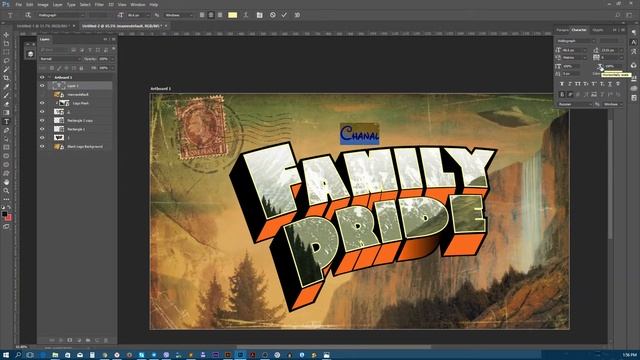Center align the text in options bar
This screenshot has height=360, width=640.
click(211, 15)
